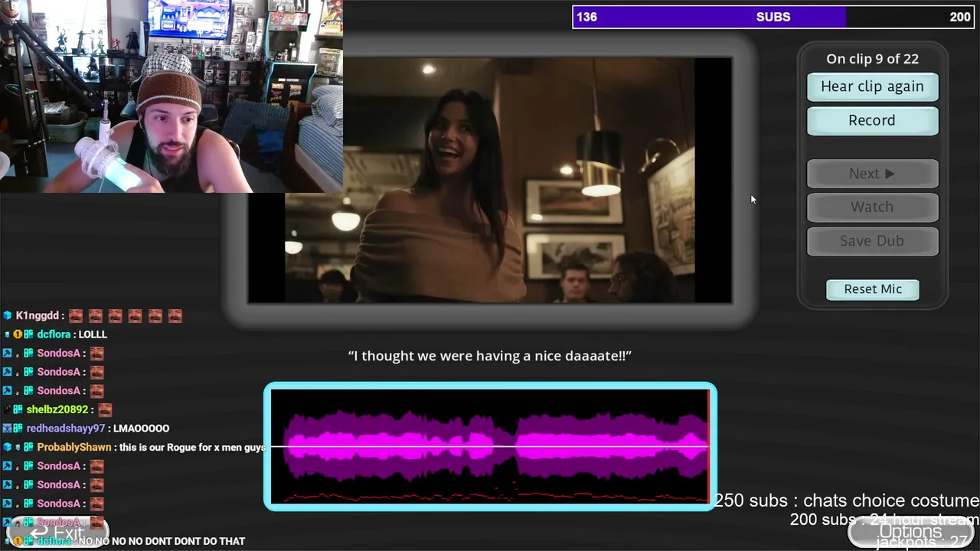Click the Watch button
Image resolution: width=980 pixels, height=551 pixels.
click(x=872, y=207)
